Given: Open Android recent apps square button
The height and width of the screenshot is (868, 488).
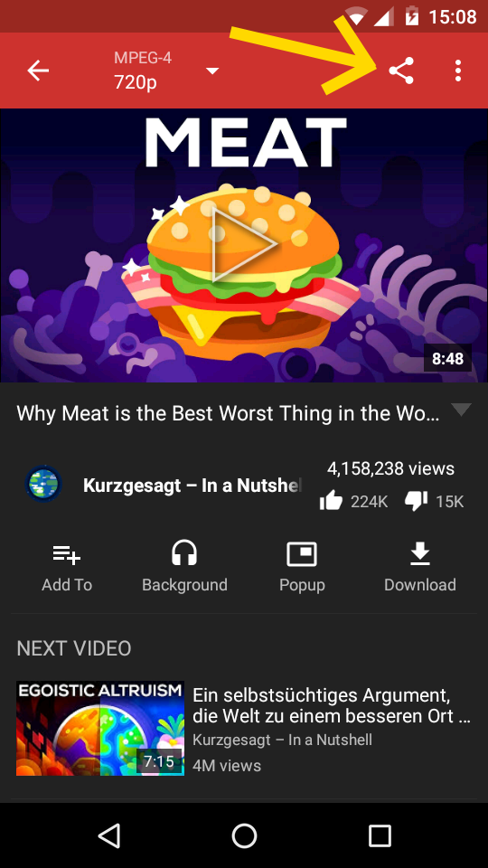Looking at the screenshot, I should point(380,835).
